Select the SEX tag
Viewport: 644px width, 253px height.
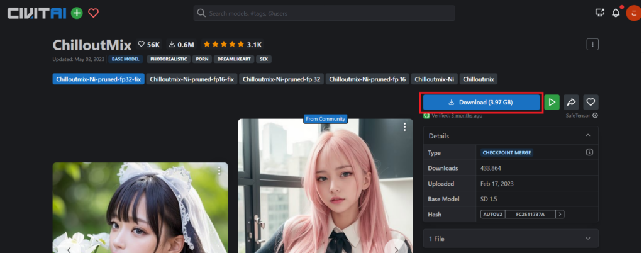[264, 59]
